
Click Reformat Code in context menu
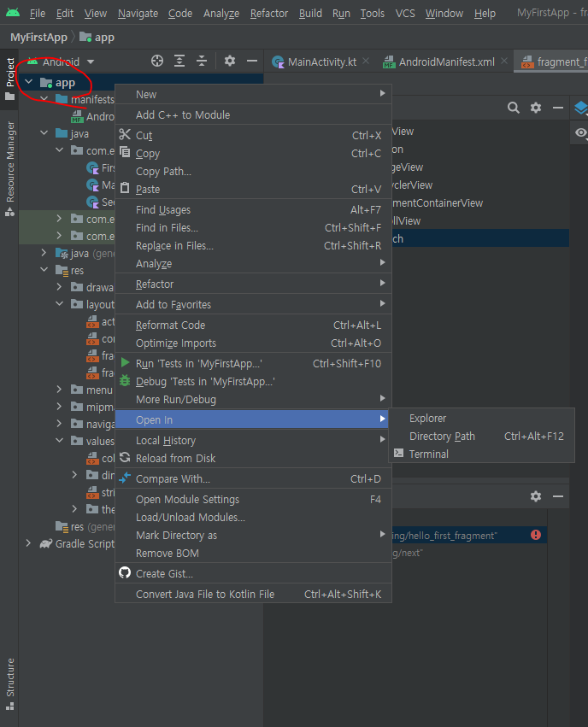[253, 325]
